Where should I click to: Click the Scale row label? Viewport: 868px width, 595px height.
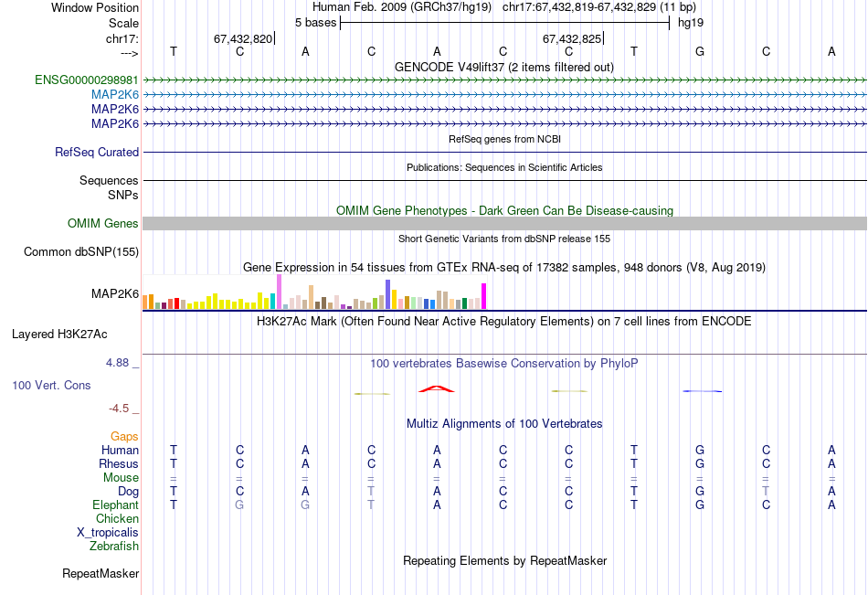(124, 24)
